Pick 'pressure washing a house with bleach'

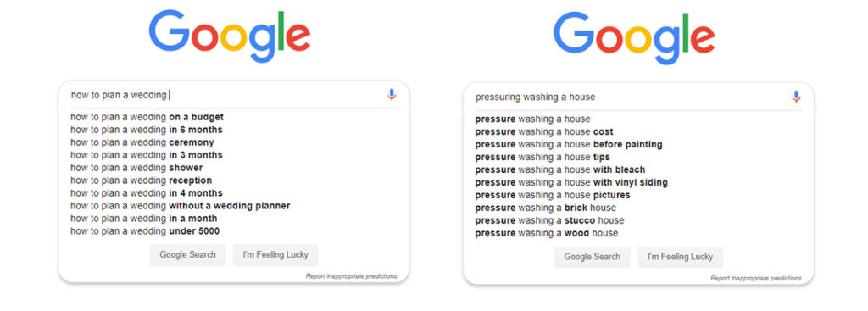tap(560, 169)
